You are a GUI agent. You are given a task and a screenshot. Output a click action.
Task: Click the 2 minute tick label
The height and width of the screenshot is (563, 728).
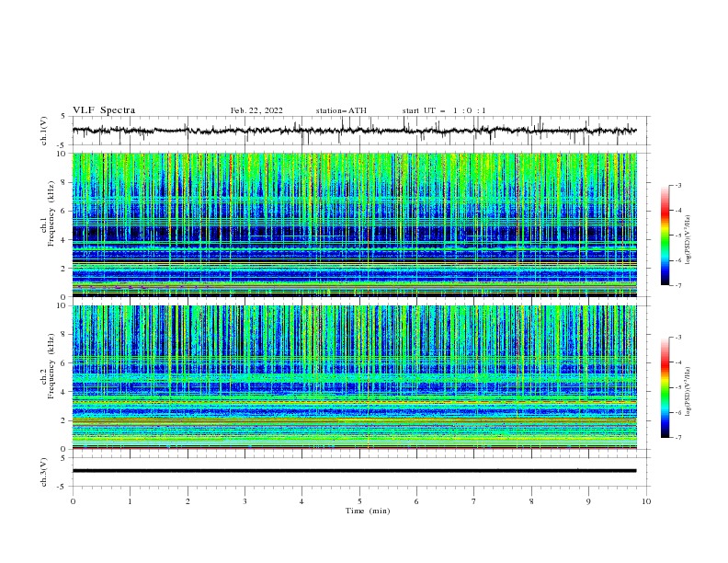click(188, 501)
